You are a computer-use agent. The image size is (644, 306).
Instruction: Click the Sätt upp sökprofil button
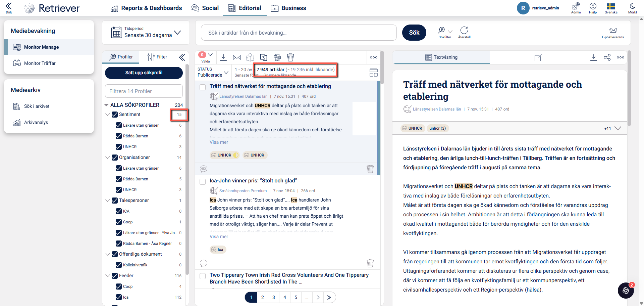[x=144, y=73]
